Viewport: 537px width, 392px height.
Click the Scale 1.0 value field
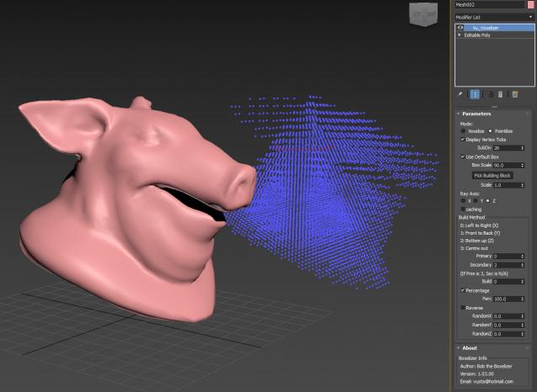coord(507,185)
